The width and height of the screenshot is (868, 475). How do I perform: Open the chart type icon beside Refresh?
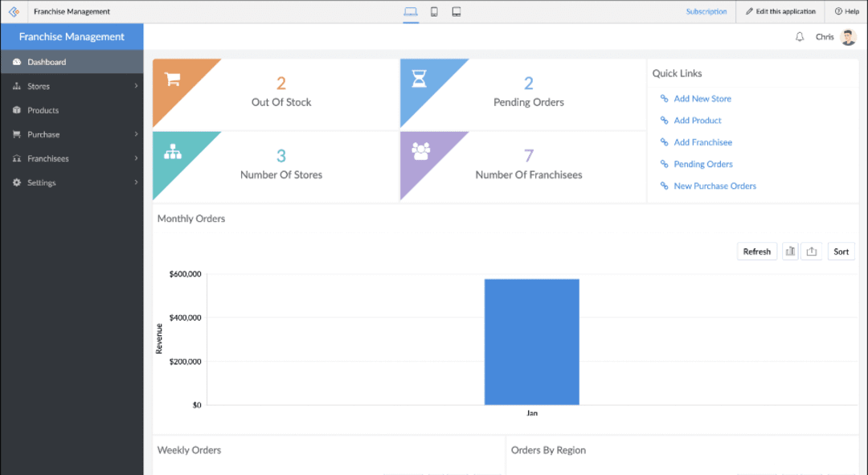789,251
